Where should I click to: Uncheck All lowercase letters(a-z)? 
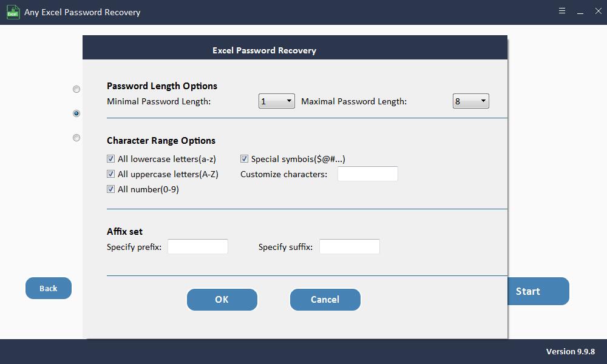[111, 158]
